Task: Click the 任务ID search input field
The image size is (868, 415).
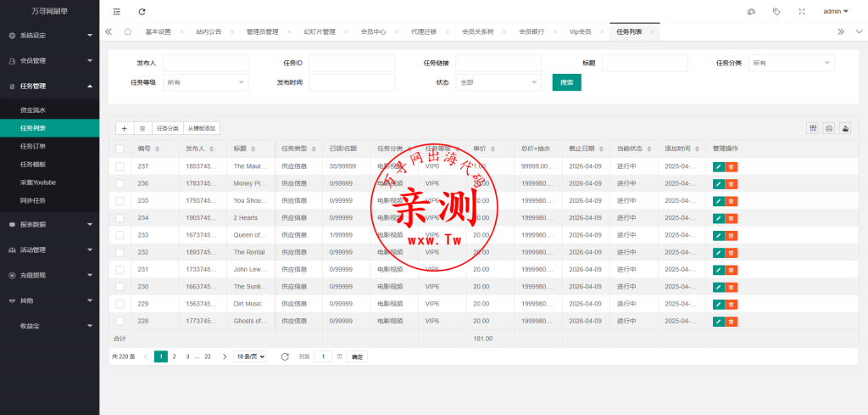Action: click(x=352, y=63)
